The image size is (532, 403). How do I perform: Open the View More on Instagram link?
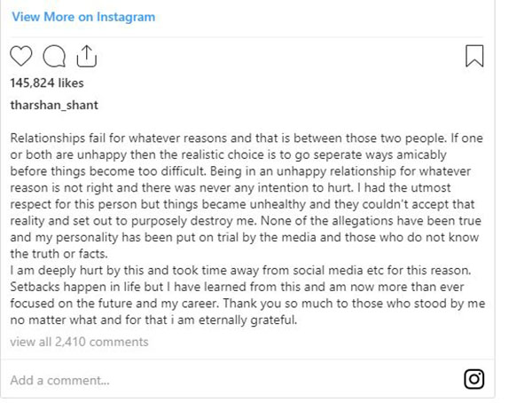click(83, 17)
